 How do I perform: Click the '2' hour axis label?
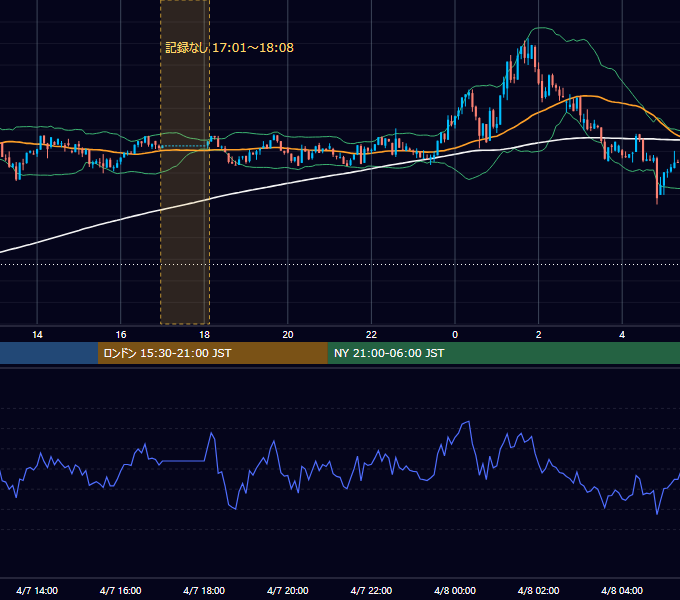pyautogui.click(x=539, y=335)
